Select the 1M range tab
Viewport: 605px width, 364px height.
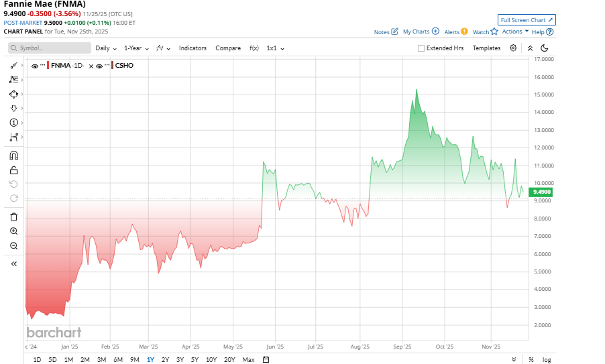pyautogui.click(x=68, y=359)
